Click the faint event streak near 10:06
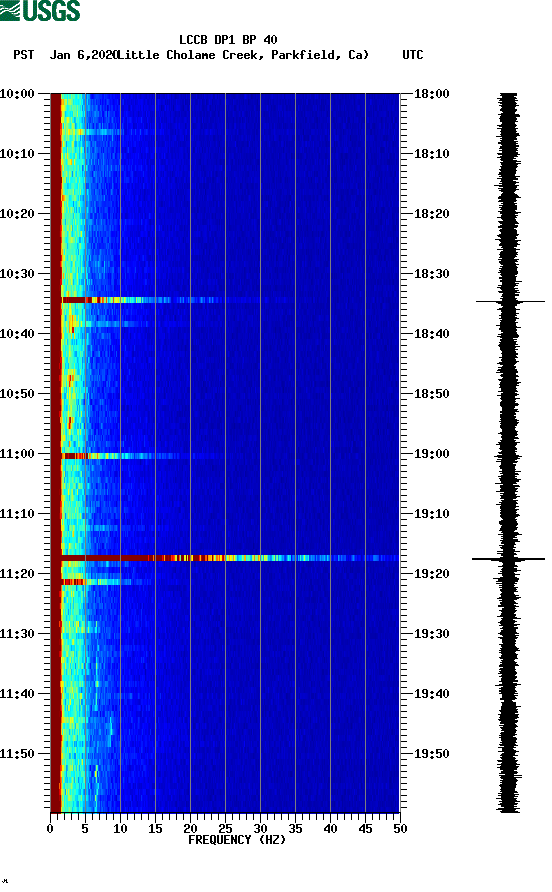This screenshot has width=552, height=892. (x=105, y=132)
